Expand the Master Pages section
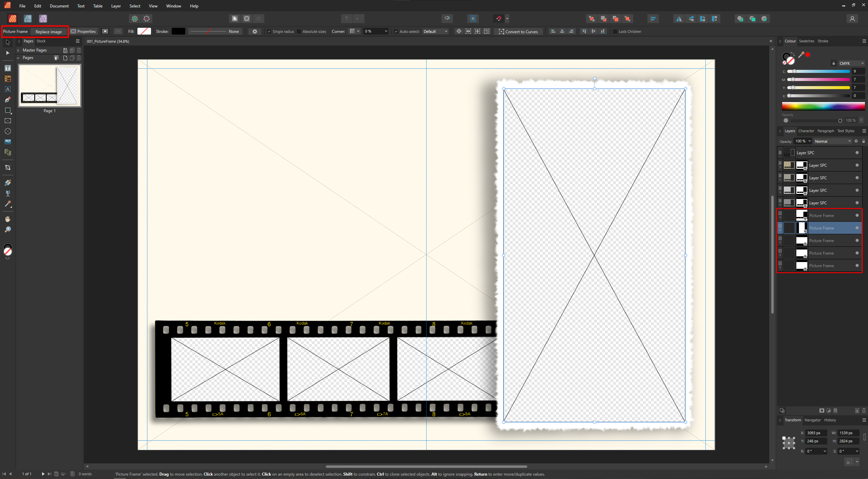Viewport: 868px width, 479px height. coord(18,50)
